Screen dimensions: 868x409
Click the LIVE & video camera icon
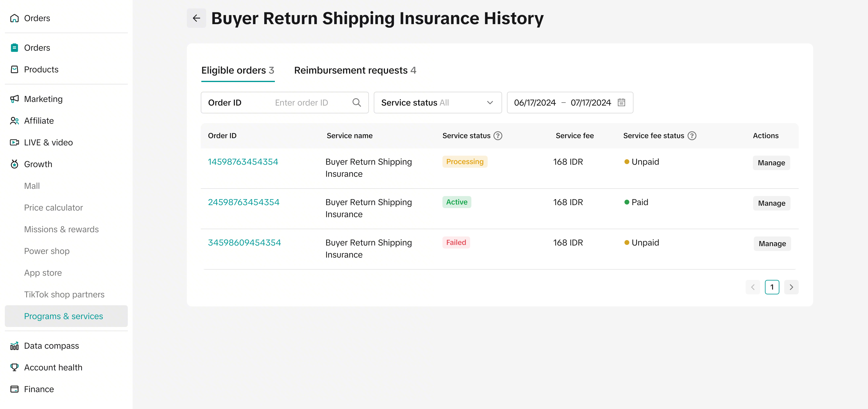point(14,142)
